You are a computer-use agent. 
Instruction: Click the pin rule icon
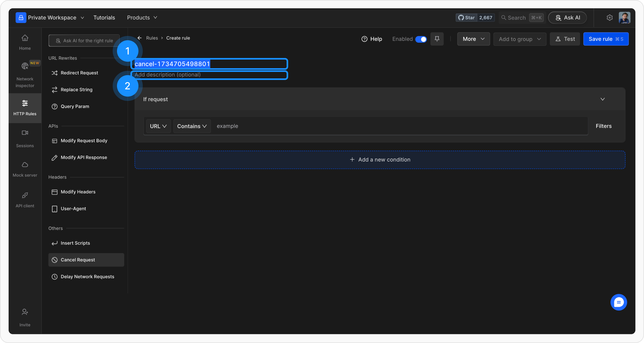pos(437,39)
